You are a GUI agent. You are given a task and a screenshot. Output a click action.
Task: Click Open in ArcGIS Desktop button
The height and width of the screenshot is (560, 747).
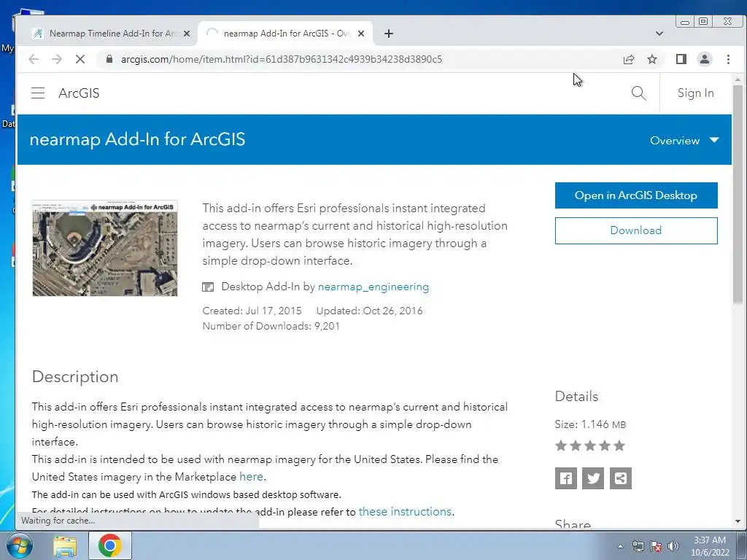[636, 195]
